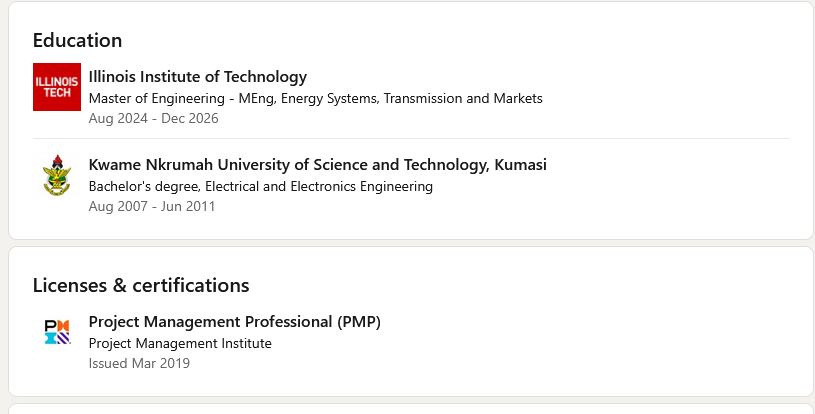
Task: Open the Project Management Professional (PMP) certification
Action: (x=234, y=322)
